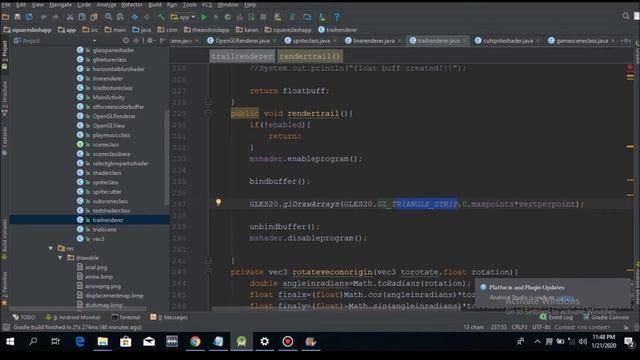Open the Event Log
640x360 pixels.
click(556, 317)
